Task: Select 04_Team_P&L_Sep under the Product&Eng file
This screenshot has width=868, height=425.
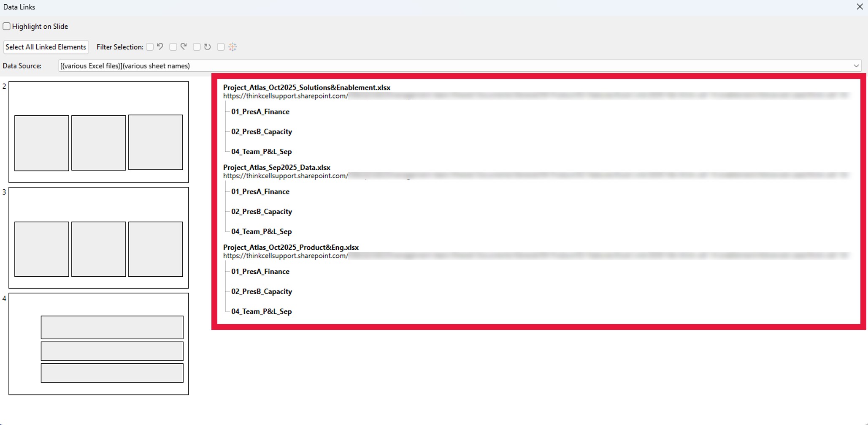Action: pos(261,311)
